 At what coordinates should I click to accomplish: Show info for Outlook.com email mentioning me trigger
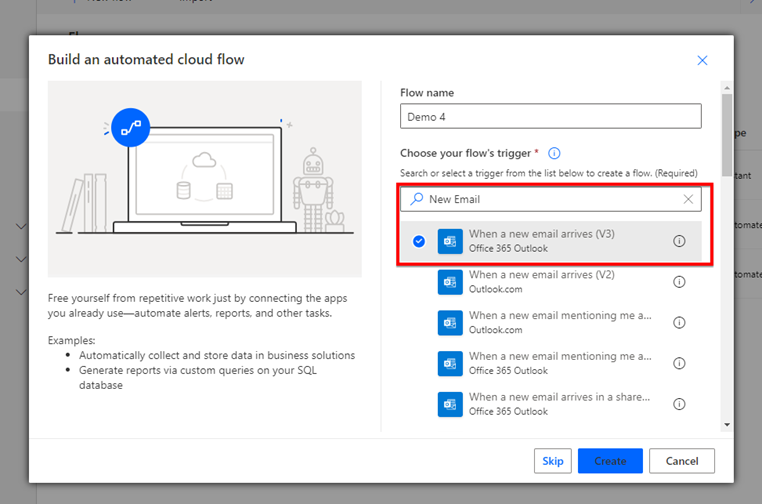679,323
